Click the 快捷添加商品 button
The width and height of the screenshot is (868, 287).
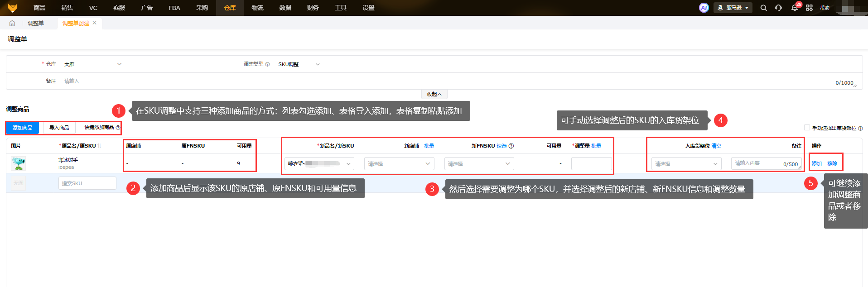[99, 128]
